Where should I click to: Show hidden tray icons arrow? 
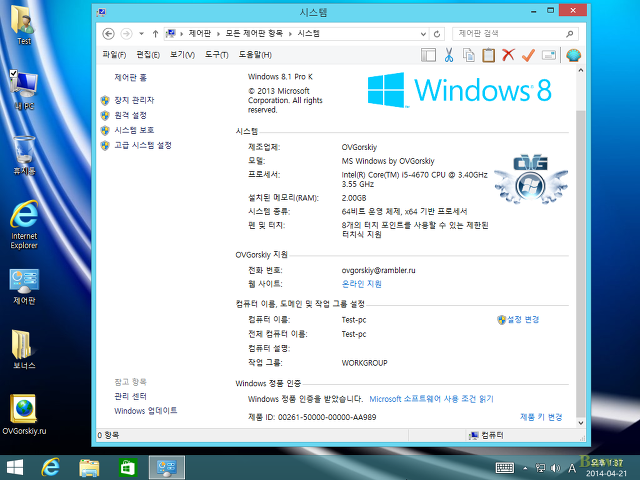[525, 468]
